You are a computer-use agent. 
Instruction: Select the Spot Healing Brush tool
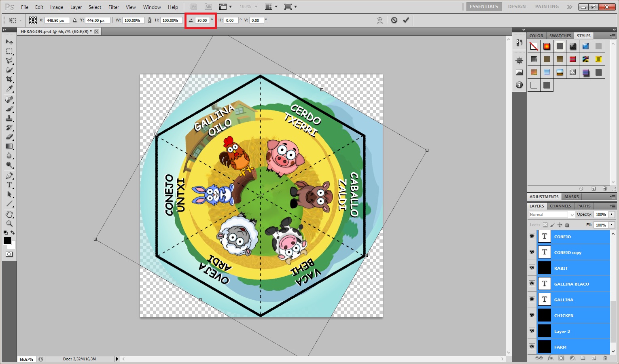click(x=9, y=99)
